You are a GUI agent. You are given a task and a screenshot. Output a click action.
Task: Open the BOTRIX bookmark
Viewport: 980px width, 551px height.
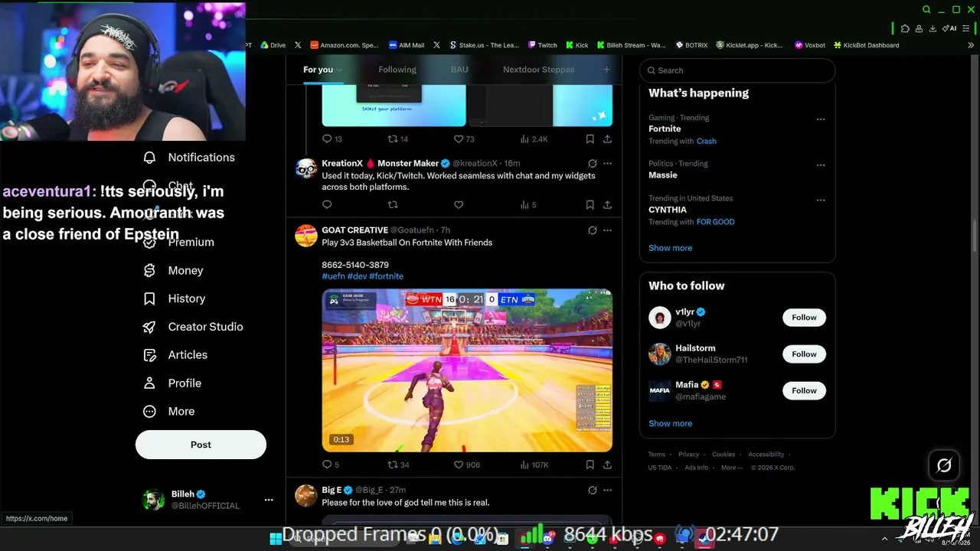[x=691, y=45]
